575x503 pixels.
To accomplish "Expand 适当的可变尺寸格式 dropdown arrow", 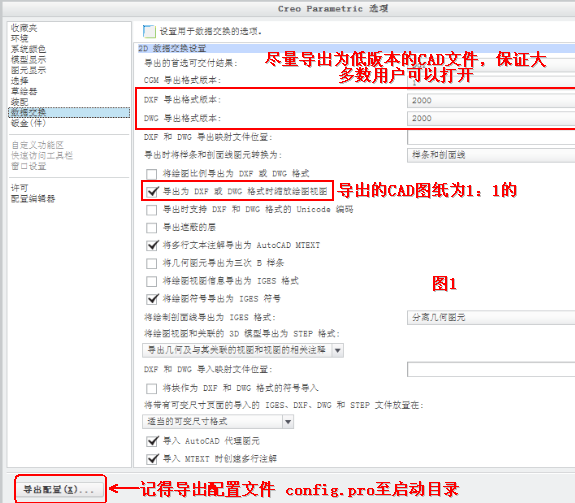I will (x=288, y=422).
